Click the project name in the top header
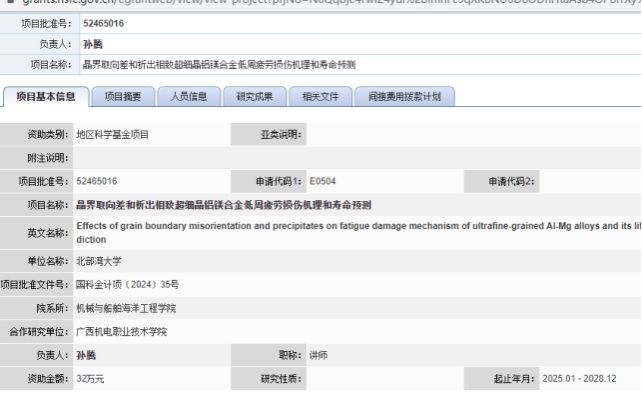The image size is (642, 415). (219, 64)
